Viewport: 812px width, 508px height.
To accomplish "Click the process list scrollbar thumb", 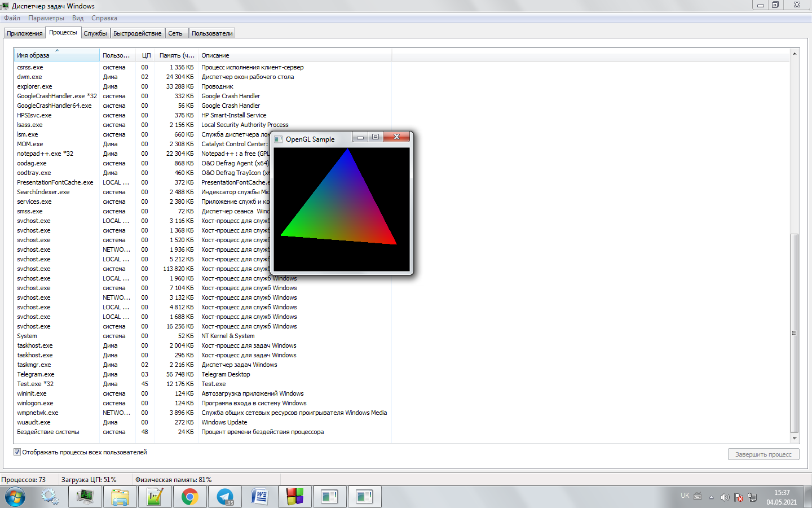I will click(795, 333).
